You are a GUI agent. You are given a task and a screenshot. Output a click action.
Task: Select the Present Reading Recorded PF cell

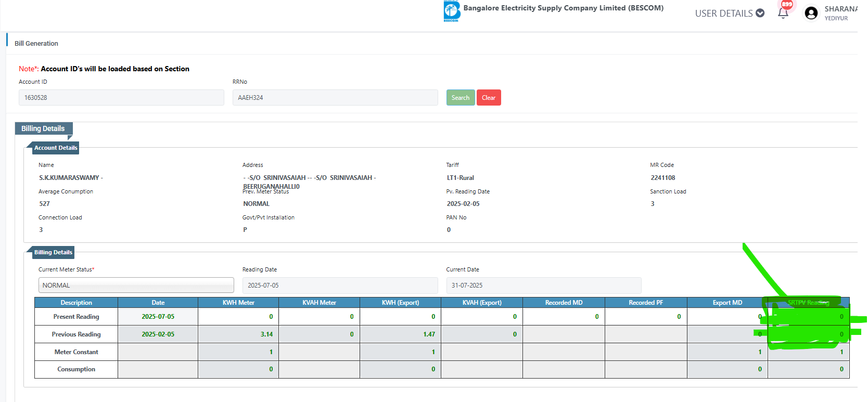[x=645, y=317]
